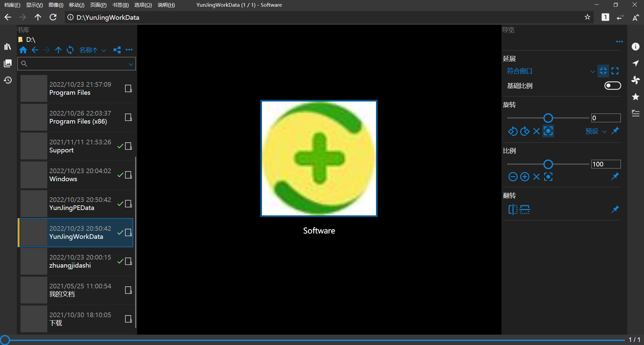
Task: Zoom out with the minus circle
Action: tap(513, 177)
